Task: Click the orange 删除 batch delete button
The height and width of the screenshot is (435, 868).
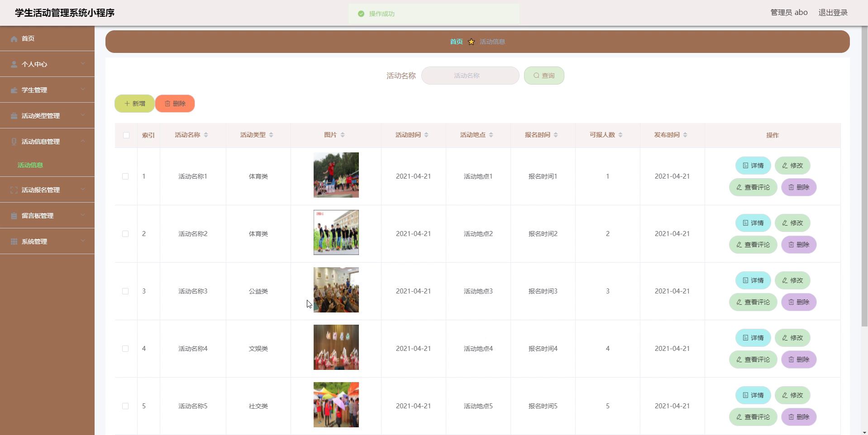Action: point(175,104)
